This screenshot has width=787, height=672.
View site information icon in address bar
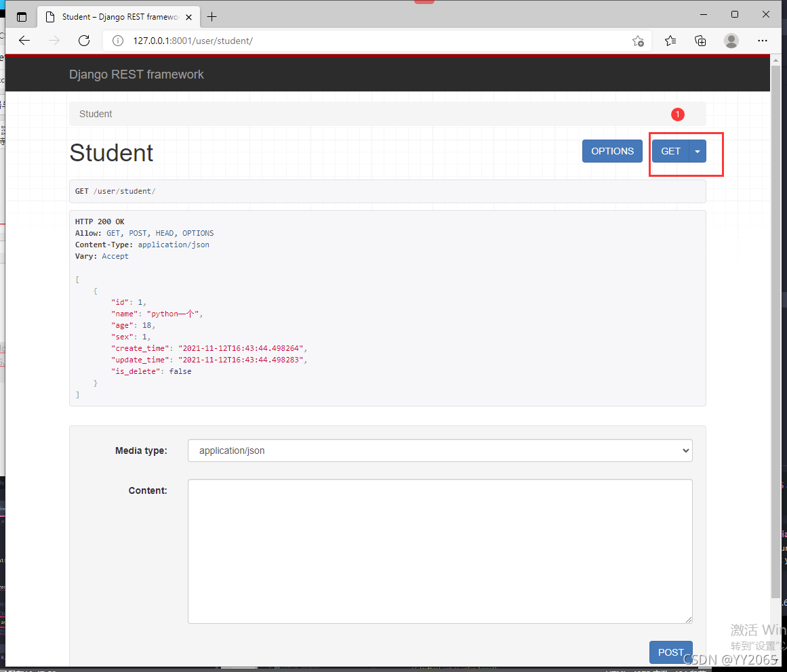[118, 41]
